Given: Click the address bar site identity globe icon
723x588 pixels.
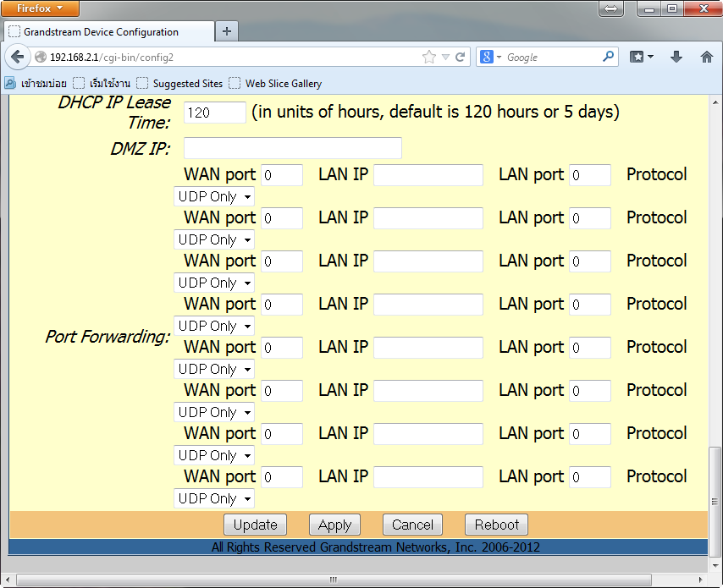Looking at the screenshot, I should 41,57.
